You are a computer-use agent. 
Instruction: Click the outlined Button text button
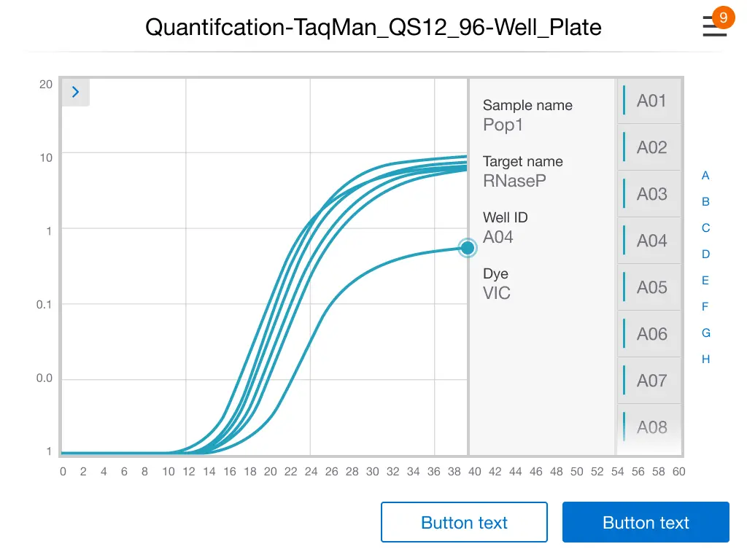pos(464,523)
